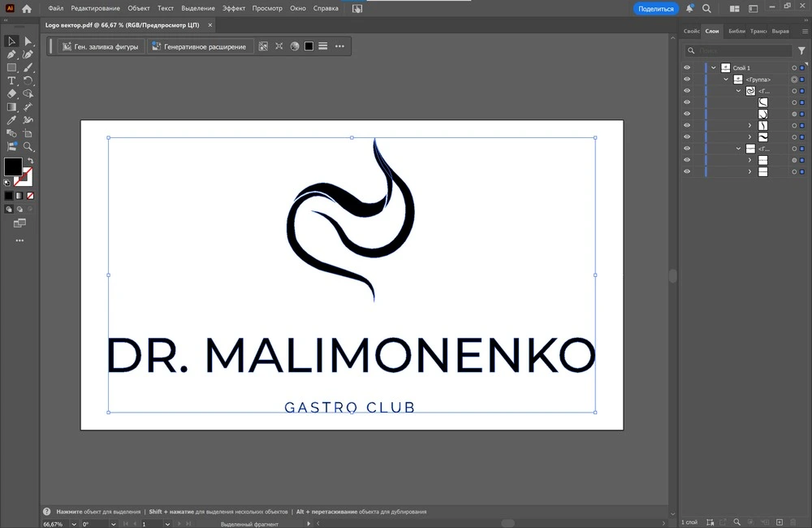
Task: Collapse the Слой 1 layer tree
Action: (x=714, y=68)
